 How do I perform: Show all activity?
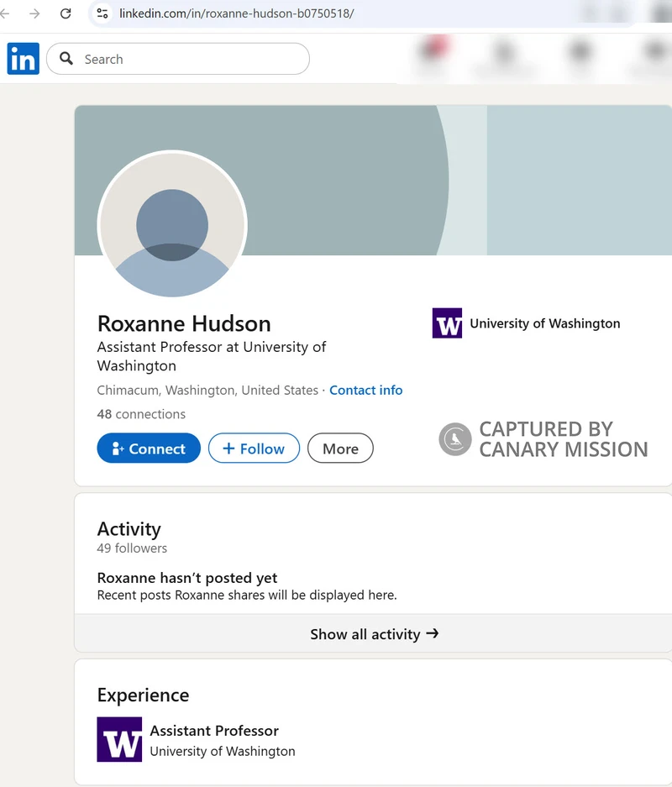click(x=374, y=634)
